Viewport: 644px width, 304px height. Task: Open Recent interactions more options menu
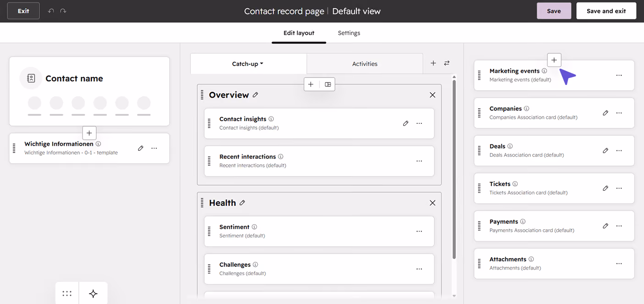(419, 161)
